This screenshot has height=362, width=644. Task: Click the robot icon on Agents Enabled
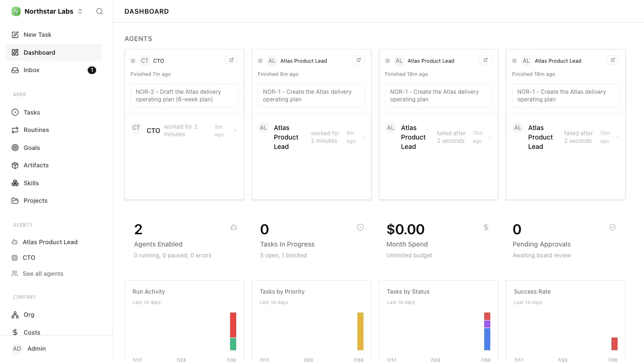(x=234, y=227)
